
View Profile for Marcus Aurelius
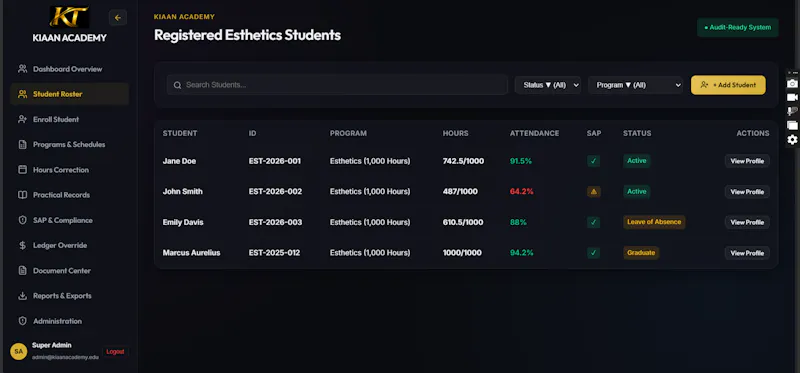(x=747, y=253)
